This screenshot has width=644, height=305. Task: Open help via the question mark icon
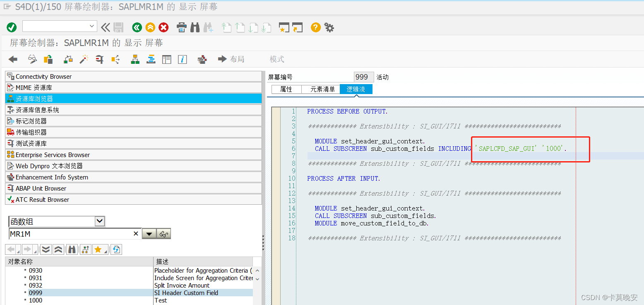315,27
